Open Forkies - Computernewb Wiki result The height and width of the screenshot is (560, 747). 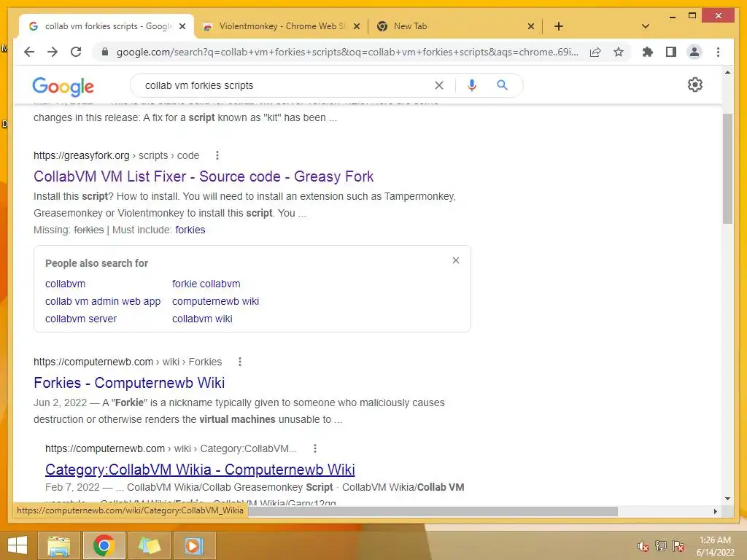(129, 383)
